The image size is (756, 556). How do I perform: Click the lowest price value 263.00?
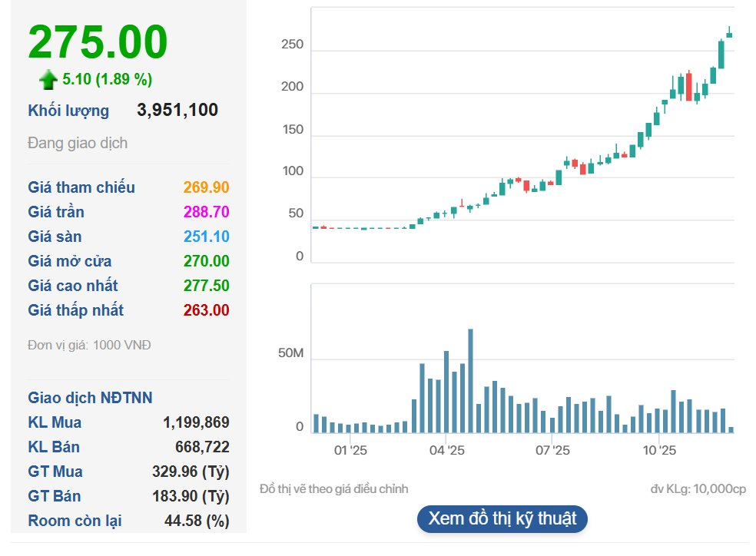(206, 310)
